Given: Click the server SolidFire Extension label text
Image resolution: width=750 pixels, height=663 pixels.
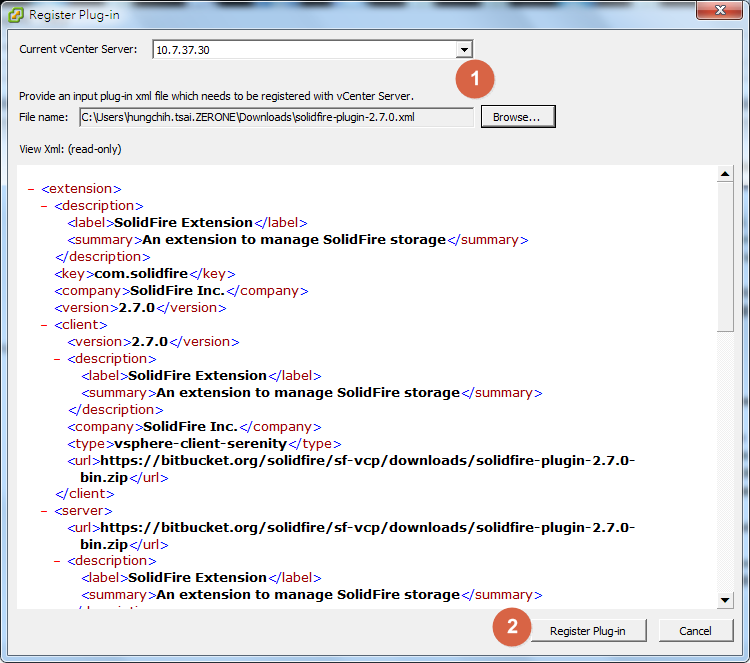Looking at the screenshot, I should pyautogui.click(x=197, y=577).
